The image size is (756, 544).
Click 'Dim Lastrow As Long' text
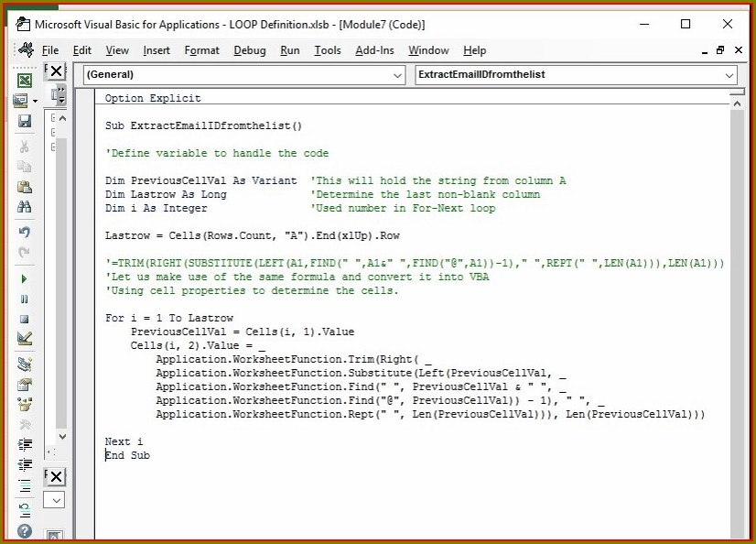pos(166,194)
